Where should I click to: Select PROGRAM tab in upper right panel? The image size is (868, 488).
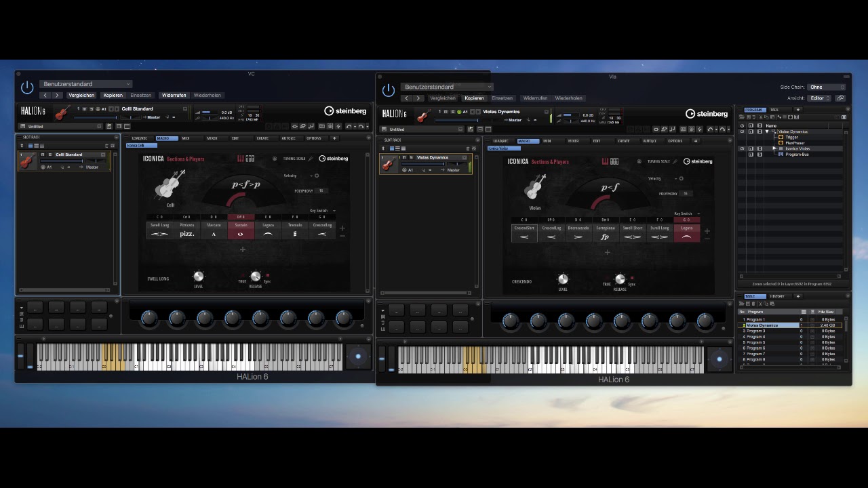[x=754, y=110]
